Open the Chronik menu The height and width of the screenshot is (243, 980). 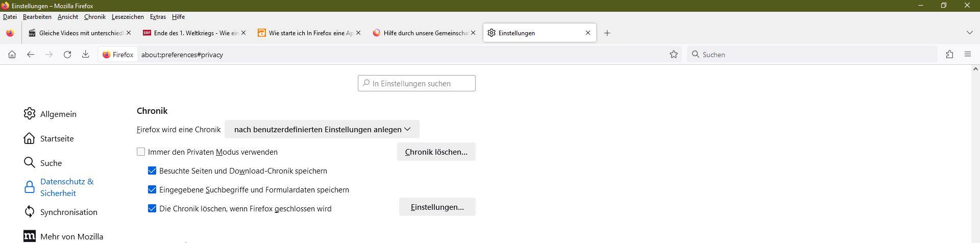(95, 17)
